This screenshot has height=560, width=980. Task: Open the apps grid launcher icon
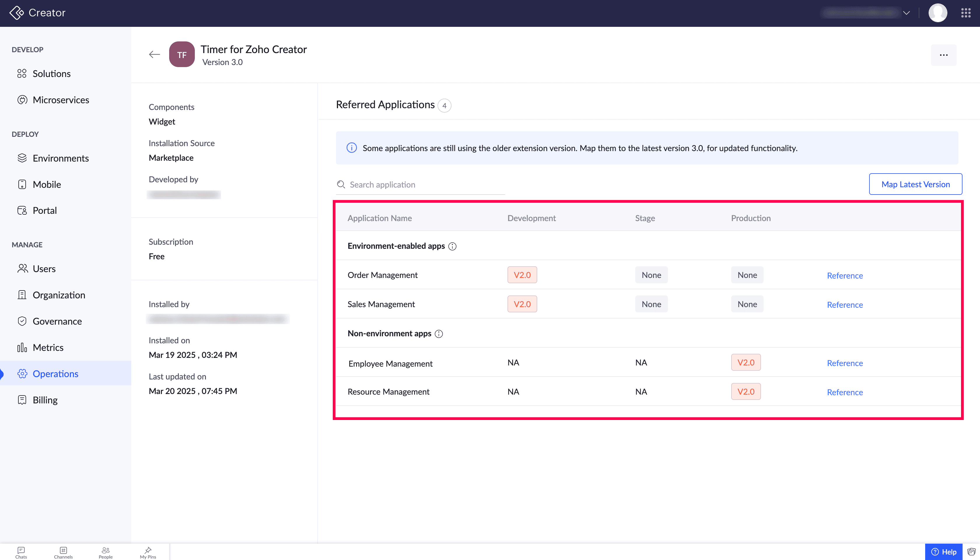point(966,13)
